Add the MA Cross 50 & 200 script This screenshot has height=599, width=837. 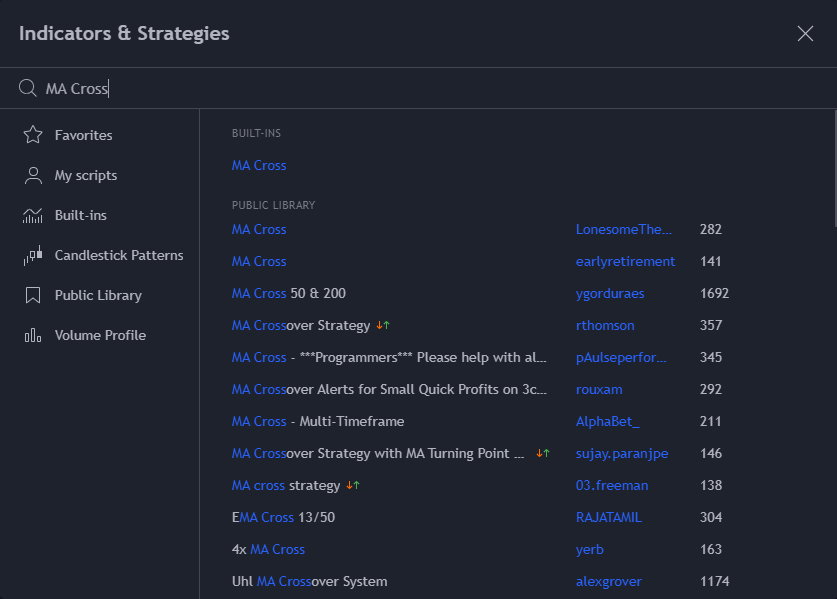point(289,293)
